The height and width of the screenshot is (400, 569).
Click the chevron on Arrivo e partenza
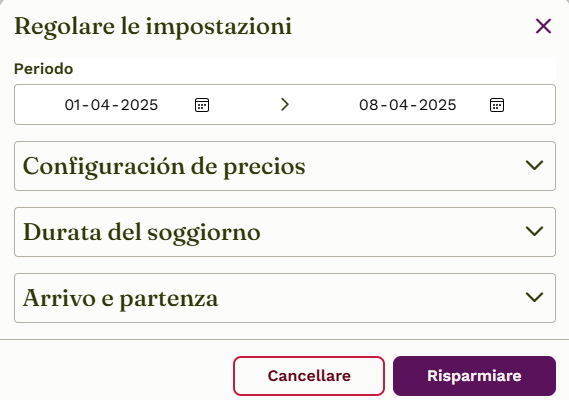pyautogui.click(x=535, y=297)
